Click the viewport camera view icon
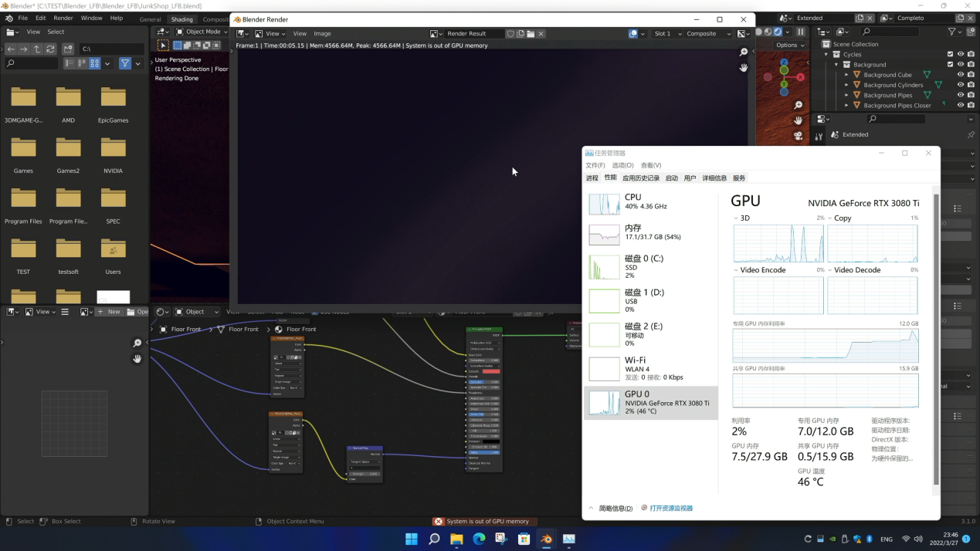 (798, 137)
